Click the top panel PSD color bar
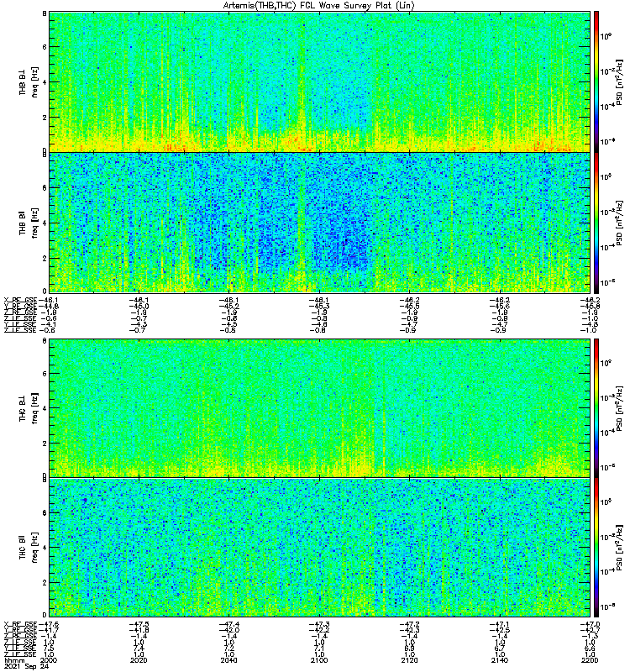 pos(596,81)
